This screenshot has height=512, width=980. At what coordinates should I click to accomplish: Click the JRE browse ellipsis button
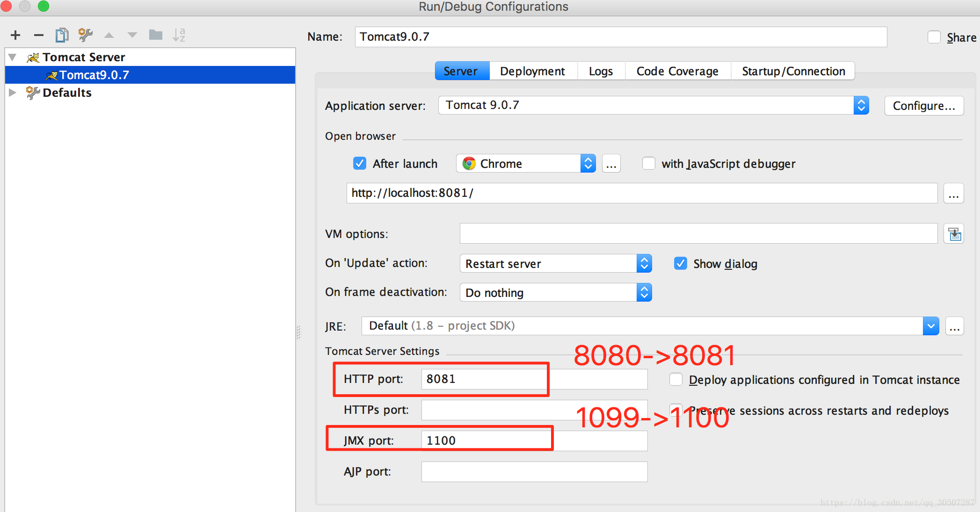point(954,326)
